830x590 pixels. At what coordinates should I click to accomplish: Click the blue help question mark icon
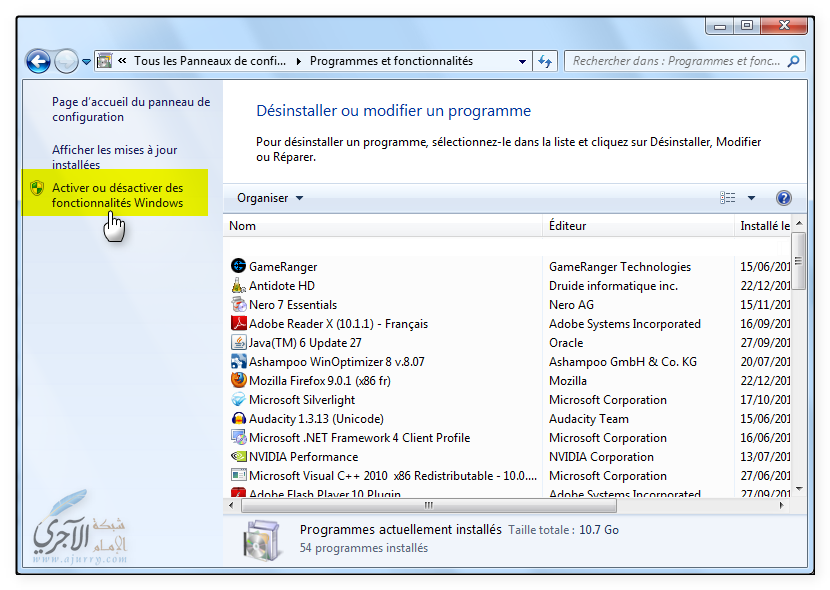pos(783,198)
